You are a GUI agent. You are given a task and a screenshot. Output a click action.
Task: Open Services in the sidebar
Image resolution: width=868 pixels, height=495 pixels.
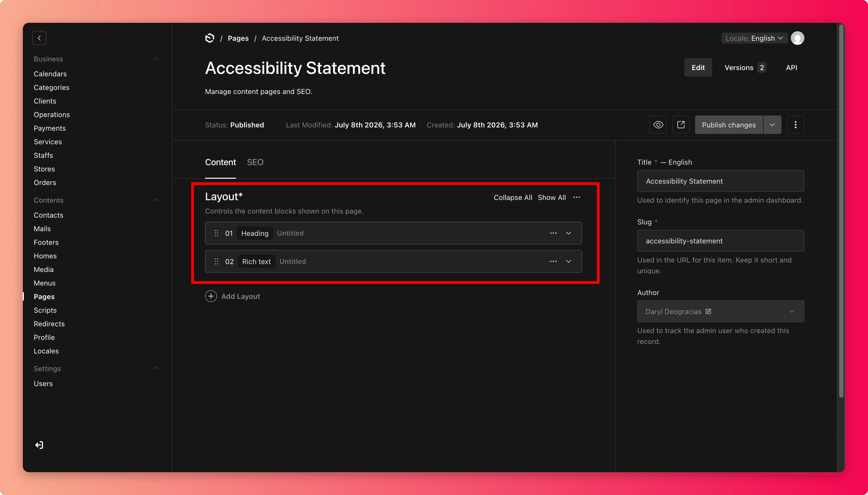(48, 142)
